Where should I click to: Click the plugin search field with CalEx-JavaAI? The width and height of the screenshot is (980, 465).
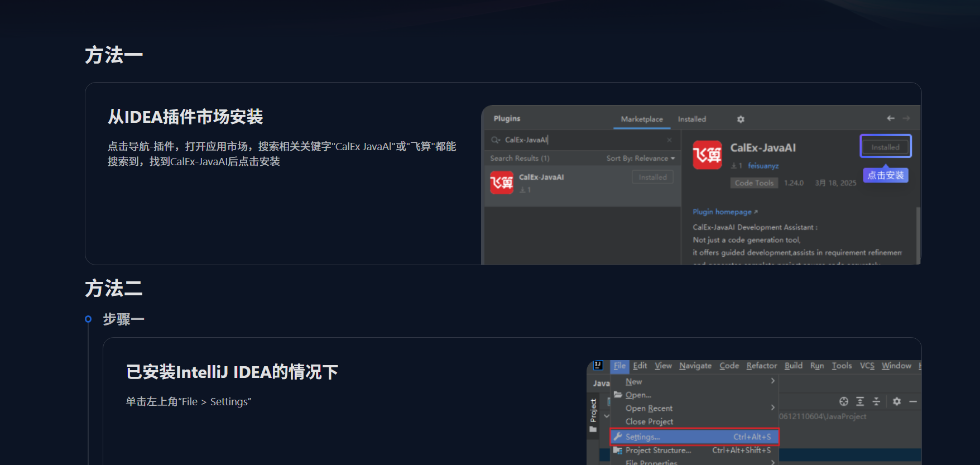pos(582,140)
